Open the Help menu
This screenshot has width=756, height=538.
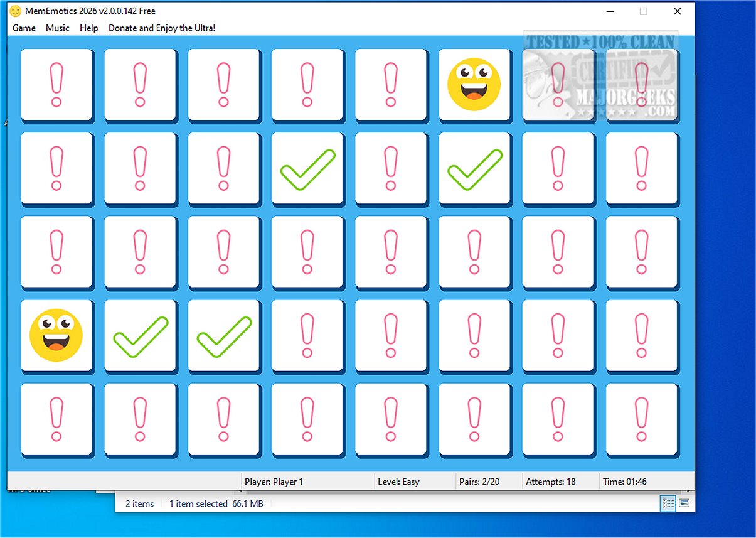pyautogui.click(x=89, y=28)
